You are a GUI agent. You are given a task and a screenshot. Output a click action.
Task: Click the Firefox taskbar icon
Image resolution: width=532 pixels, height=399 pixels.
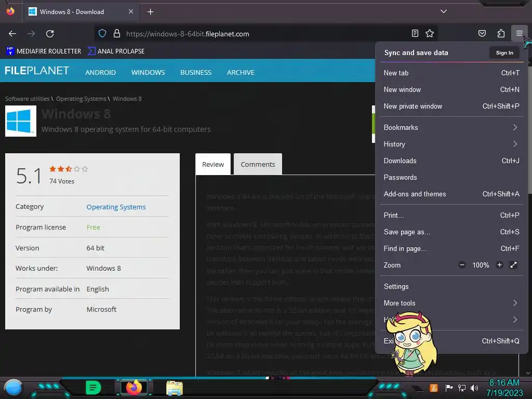(134, 388)
